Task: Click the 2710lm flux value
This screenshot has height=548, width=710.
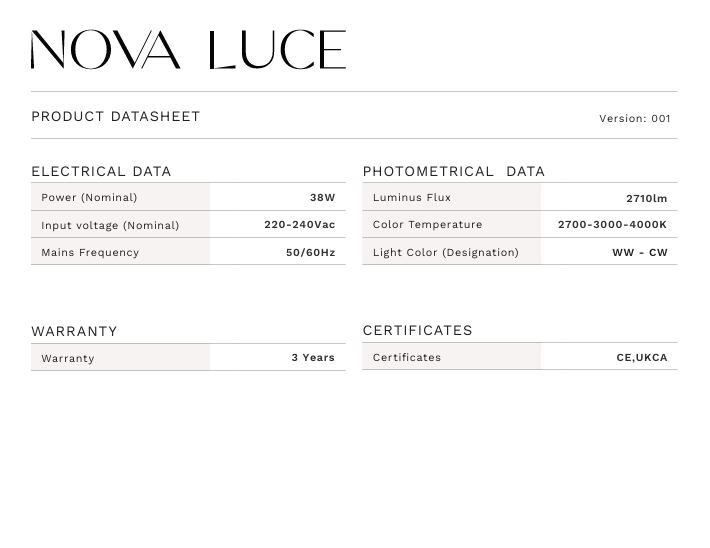Action: [646, 198]
